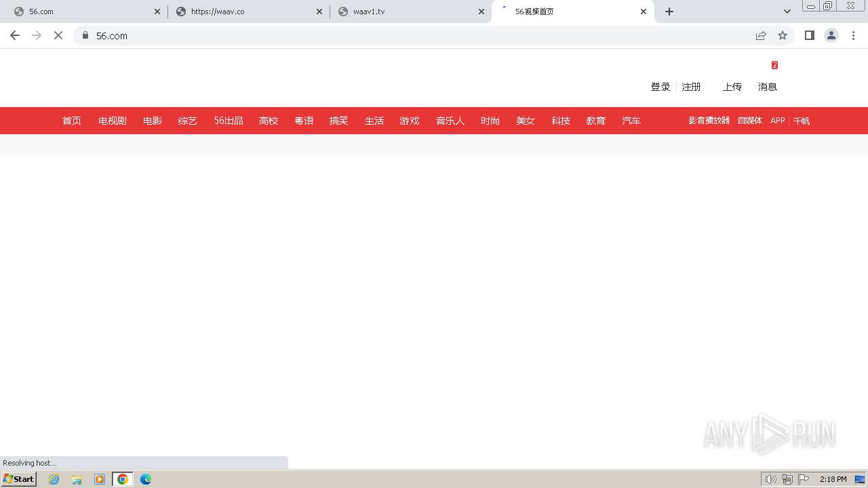Open network tray icon
The width and height of the screenshot is (868, 488).
[x=787, y=479]
